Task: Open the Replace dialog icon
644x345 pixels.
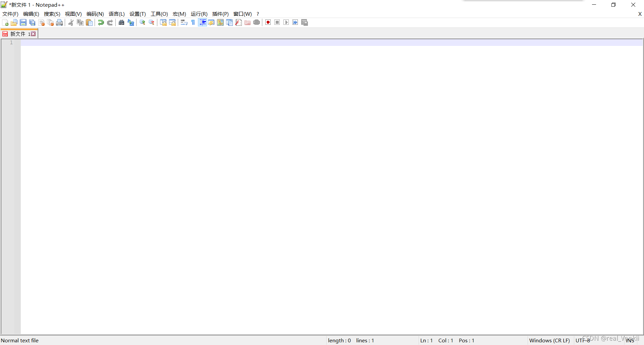Action: tap(131, 22)
